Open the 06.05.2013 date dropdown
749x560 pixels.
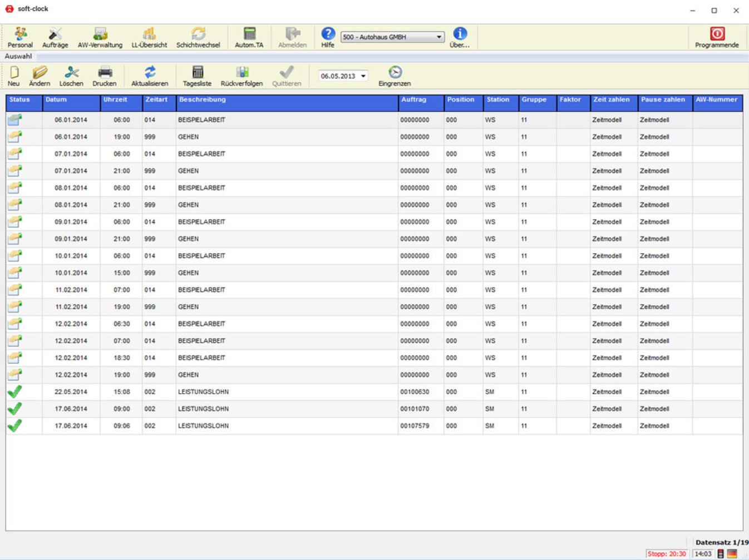point(363,76)
